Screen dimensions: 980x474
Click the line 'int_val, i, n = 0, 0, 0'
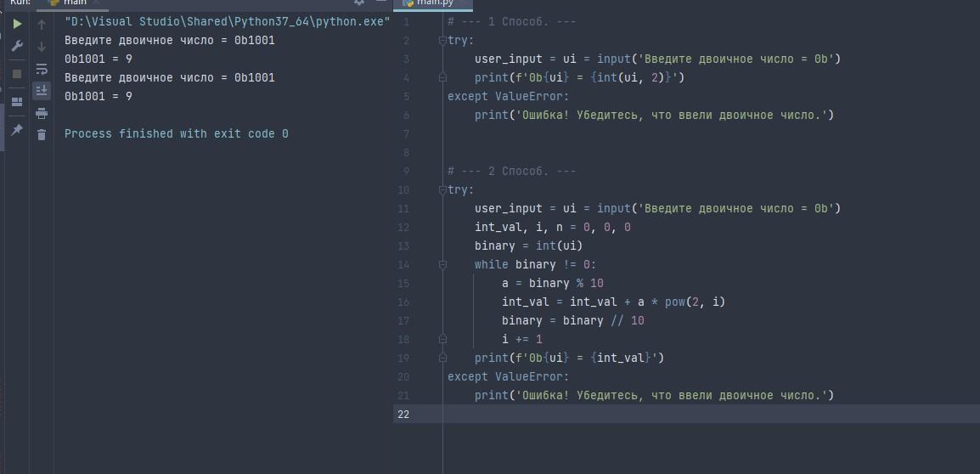point(553,227)
